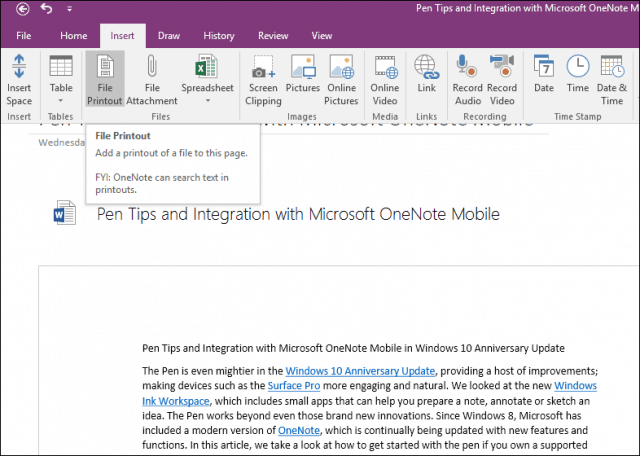
Task: Insert the Time stamp
Action: tap(578, 74)
